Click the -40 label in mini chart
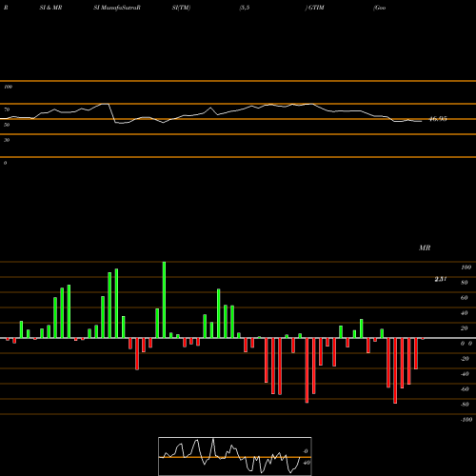 point(306,463)
